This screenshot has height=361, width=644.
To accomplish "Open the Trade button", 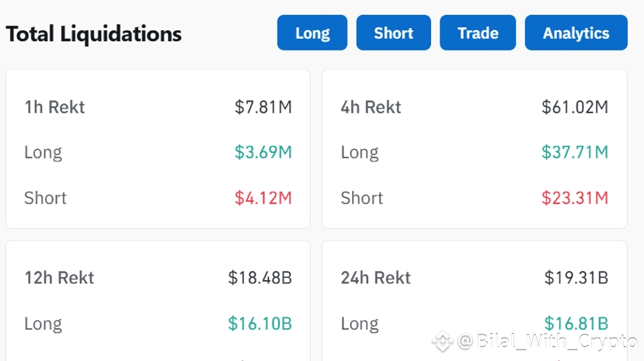I will tap(478, 33).
